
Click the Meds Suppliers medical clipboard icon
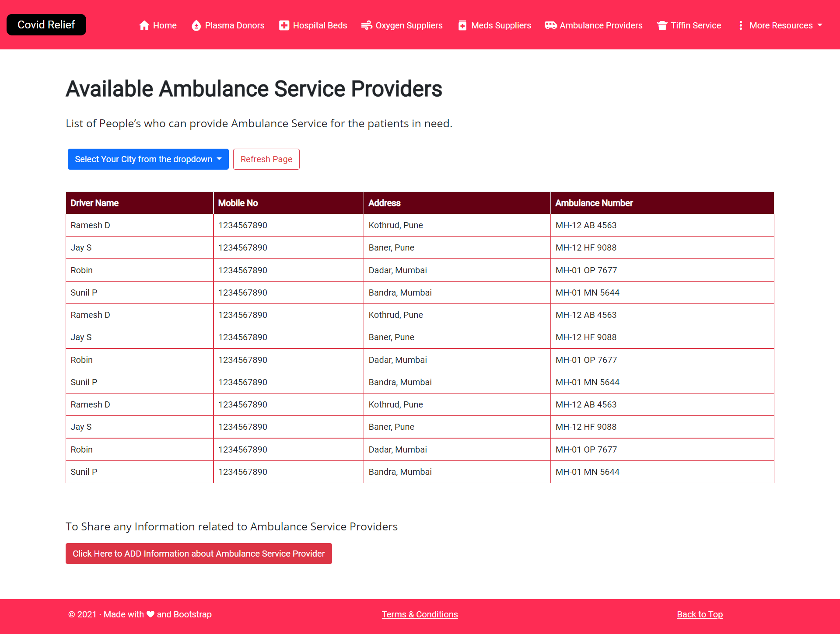(462, 25)
